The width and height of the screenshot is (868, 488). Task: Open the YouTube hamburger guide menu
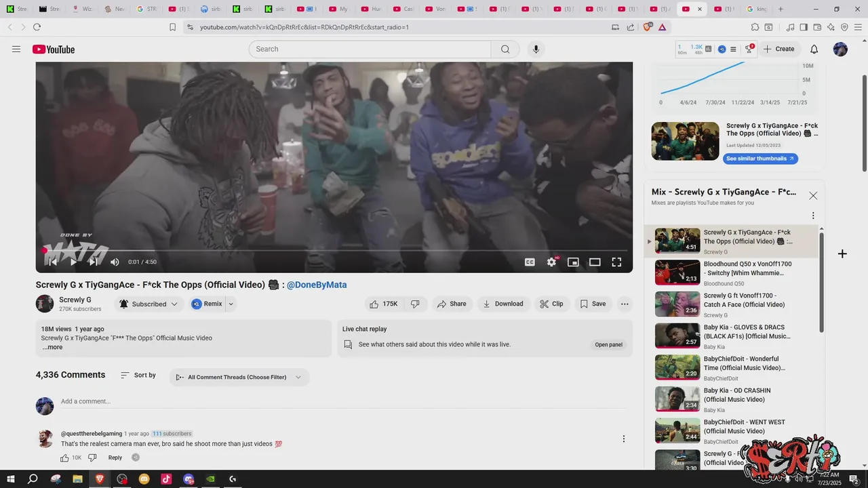pos(16,49)
